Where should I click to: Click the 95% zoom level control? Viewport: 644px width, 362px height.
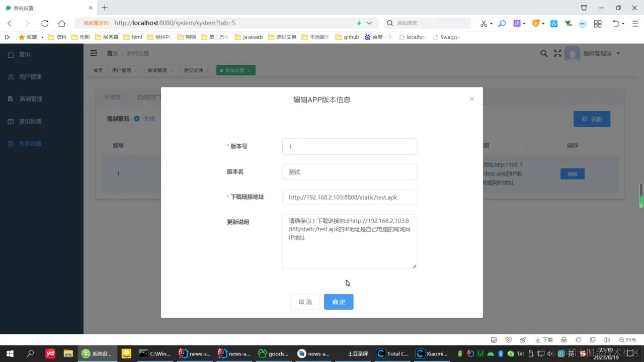(627, 340)
